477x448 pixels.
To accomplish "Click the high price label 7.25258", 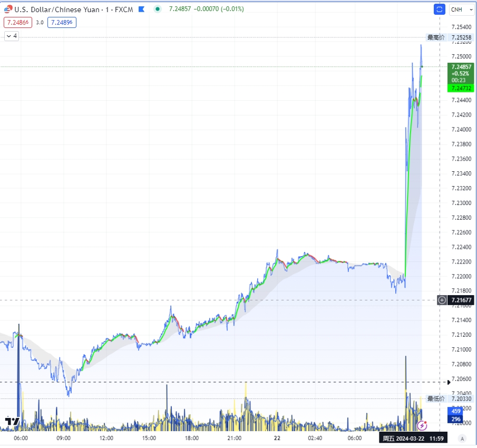I will pos(461,37).
